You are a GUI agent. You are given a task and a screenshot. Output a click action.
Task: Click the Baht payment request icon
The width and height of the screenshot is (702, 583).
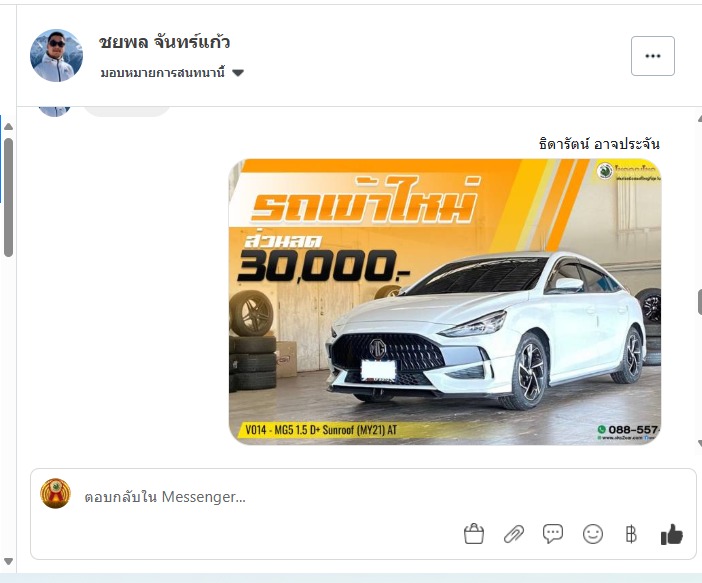click(631, 534)
